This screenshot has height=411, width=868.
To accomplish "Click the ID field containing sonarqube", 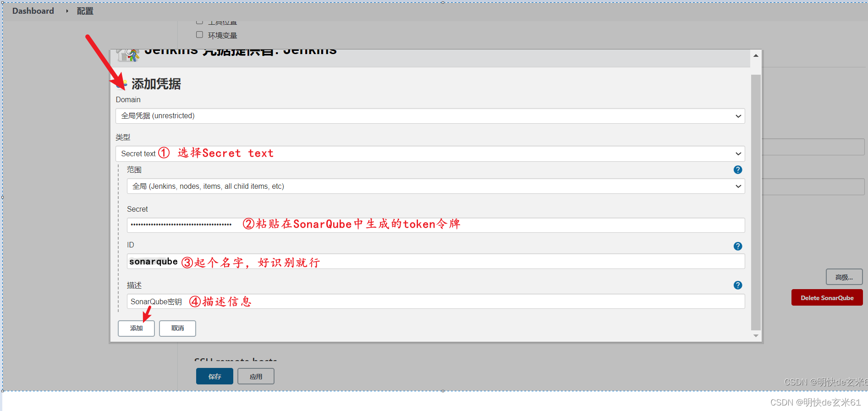I will tap(435, 261).
